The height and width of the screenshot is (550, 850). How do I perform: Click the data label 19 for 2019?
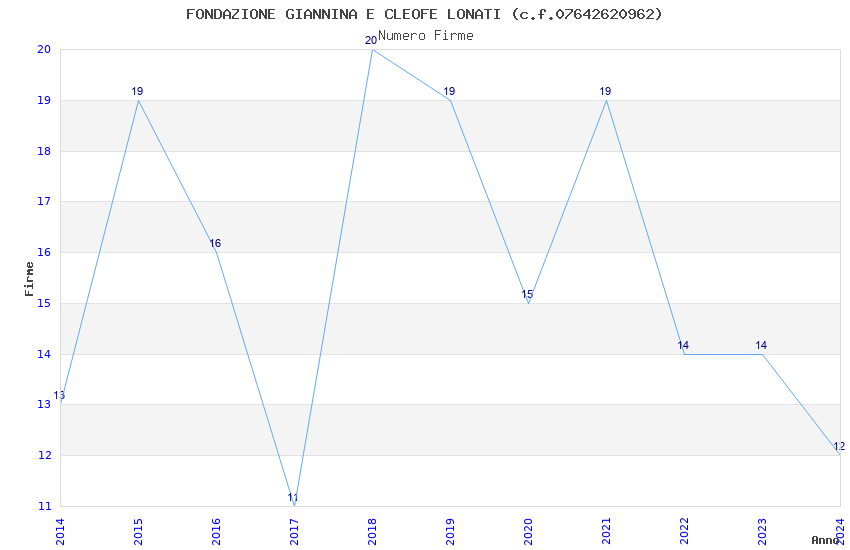click(x=449, y=92)
